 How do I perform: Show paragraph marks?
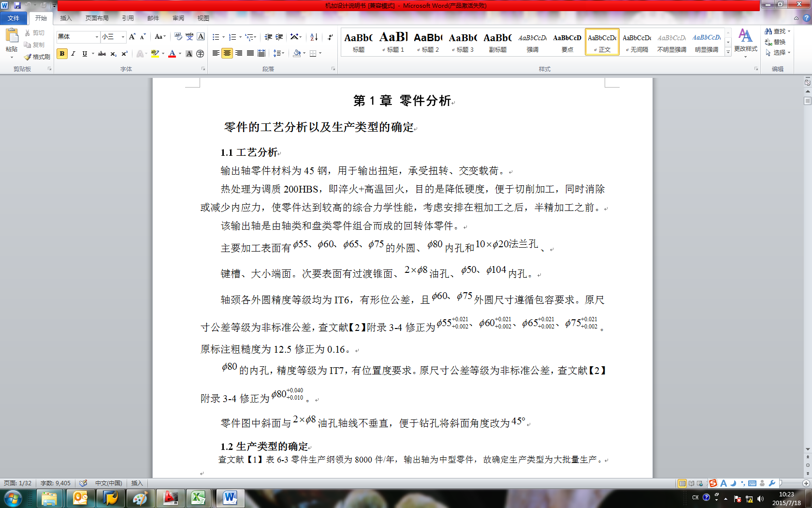[x=330, y=37]
